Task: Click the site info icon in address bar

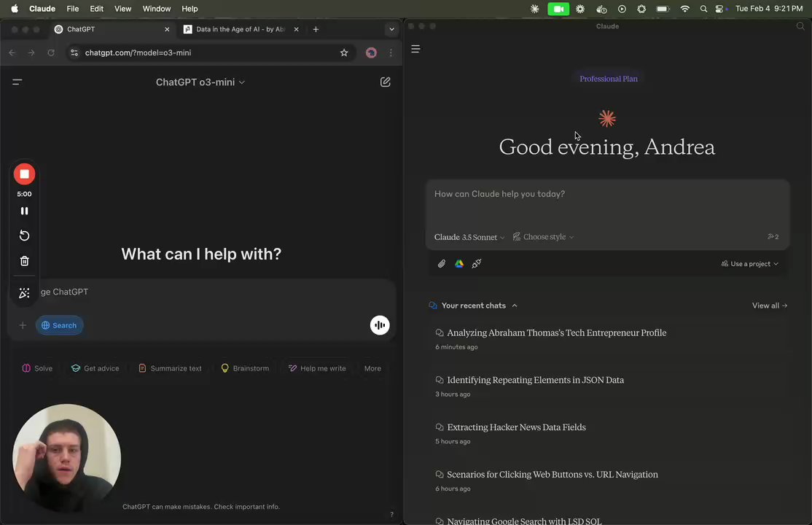Action: 74,52
